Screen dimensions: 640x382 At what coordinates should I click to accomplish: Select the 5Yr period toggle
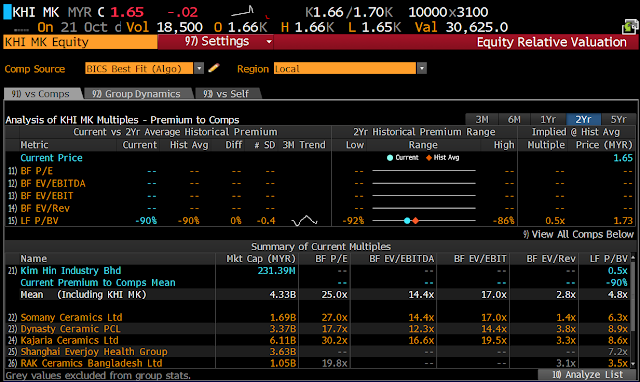[x=618, y=120]
